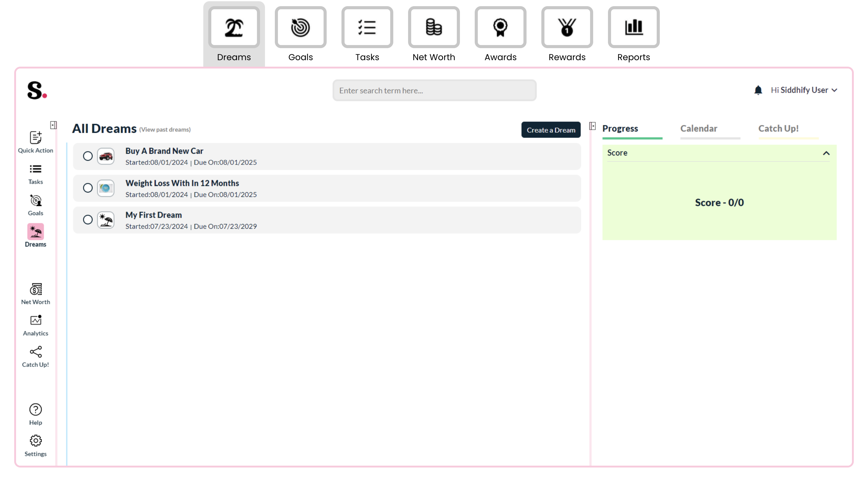Open the Hi Siddhify User dropdown
The width and height of the screenshot is (868, 482).
pyautogui.click(x=804, y=90)
